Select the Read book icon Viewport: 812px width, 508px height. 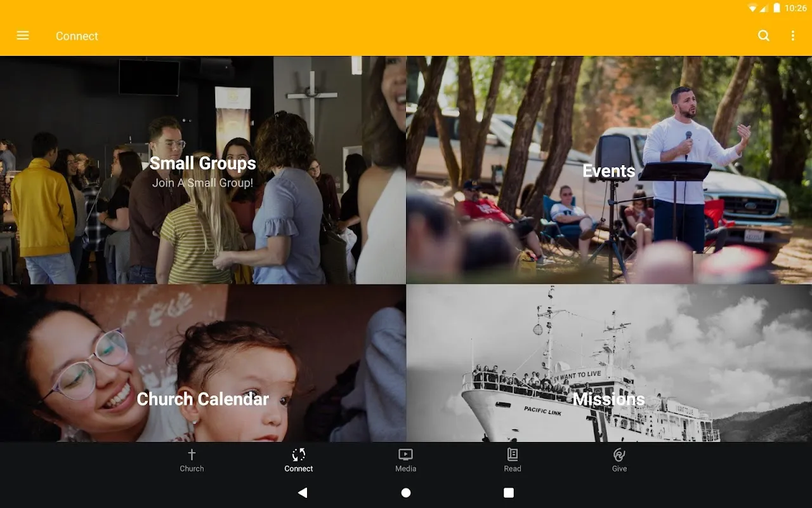(513, 454)
